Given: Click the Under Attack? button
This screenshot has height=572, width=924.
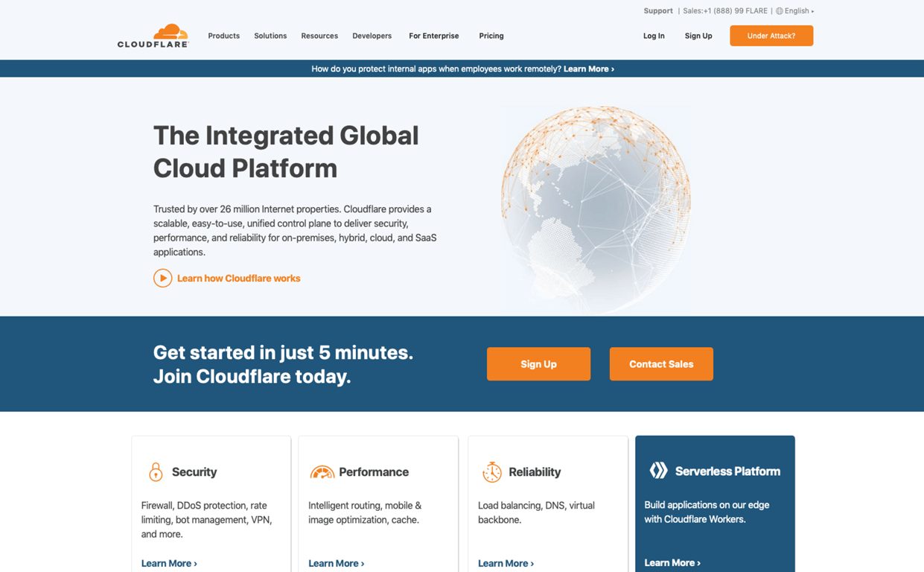Looking at the screenshot, I should 771,36.
